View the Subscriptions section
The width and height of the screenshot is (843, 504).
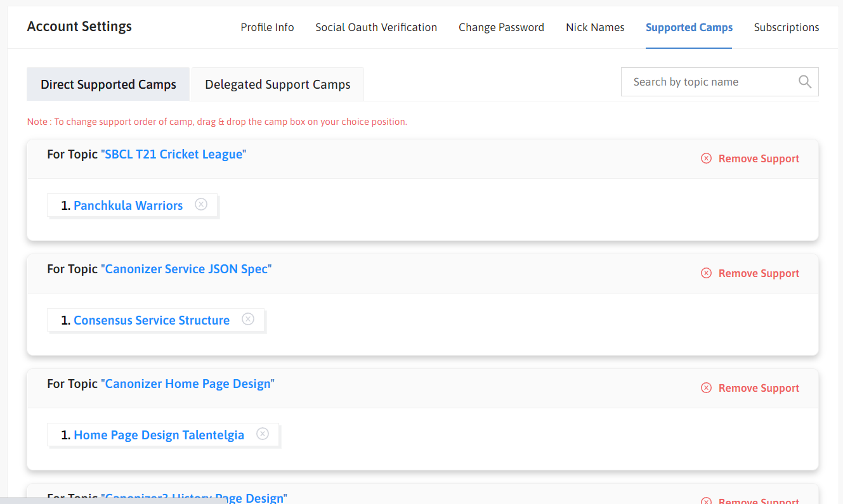tap(787, 27)
